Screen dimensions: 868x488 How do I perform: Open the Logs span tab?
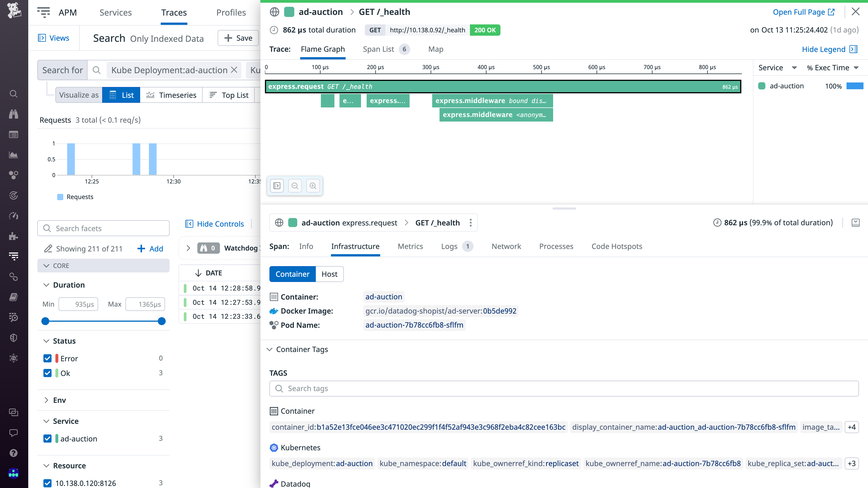tap(449, 246)
